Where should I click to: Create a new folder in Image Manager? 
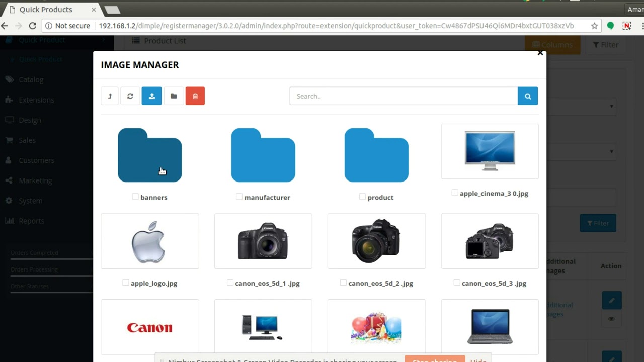point(174,96)
